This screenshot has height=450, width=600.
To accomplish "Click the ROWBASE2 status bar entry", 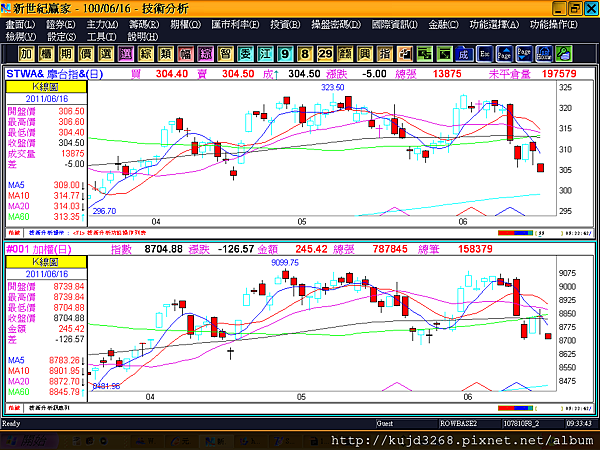I will coord(458,424).
